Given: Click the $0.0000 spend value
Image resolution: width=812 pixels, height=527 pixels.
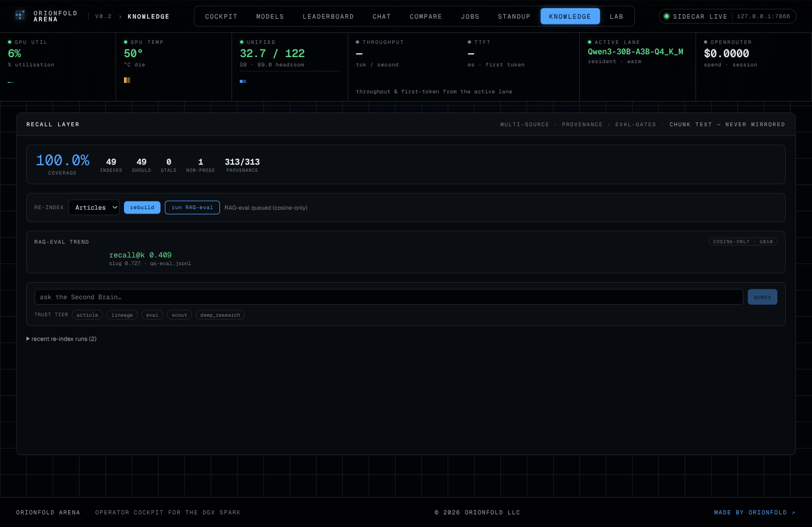Looking at the screenshot, I should pyautogui.click(x=726, y=53).
